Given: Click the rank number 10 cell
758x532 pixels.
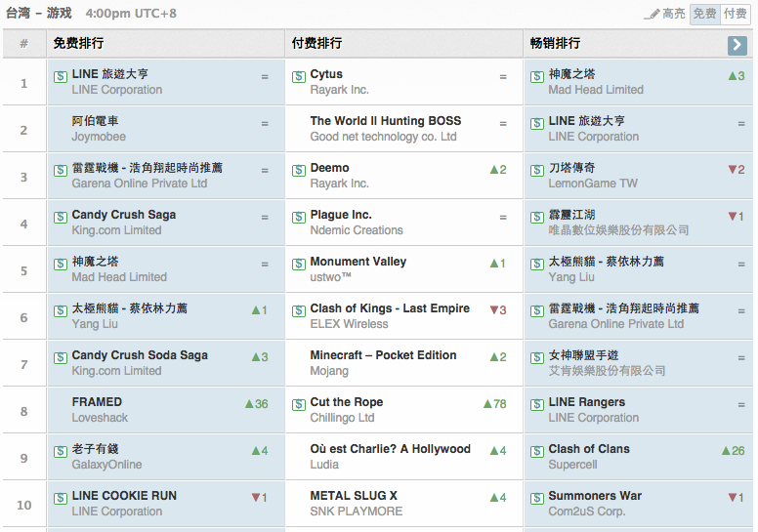Looking at the screenshot, I should 24,505.
